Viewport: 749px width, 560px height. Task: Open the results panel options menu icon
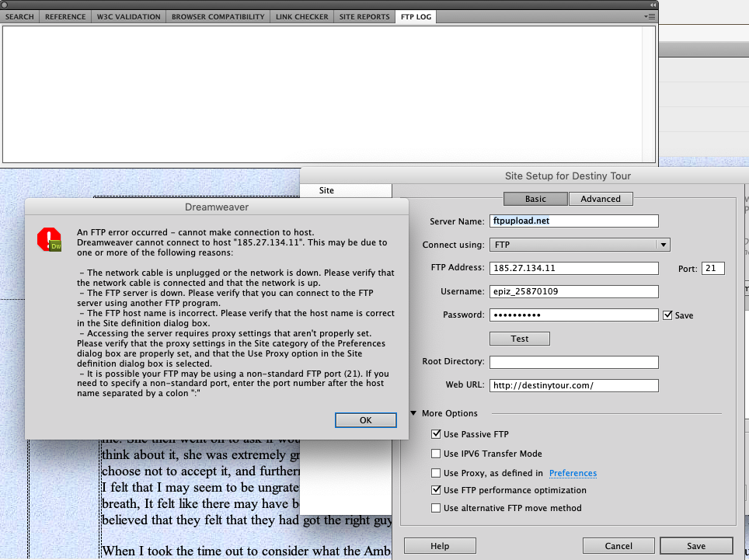[x=650, y=16]
